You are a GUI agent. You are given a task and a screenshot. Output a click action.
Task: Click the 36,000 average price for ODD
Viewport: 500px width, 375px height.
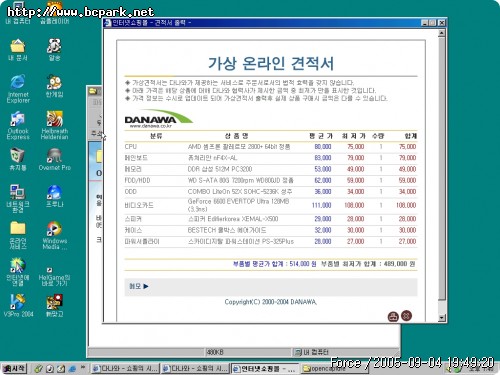pos(323,192)
